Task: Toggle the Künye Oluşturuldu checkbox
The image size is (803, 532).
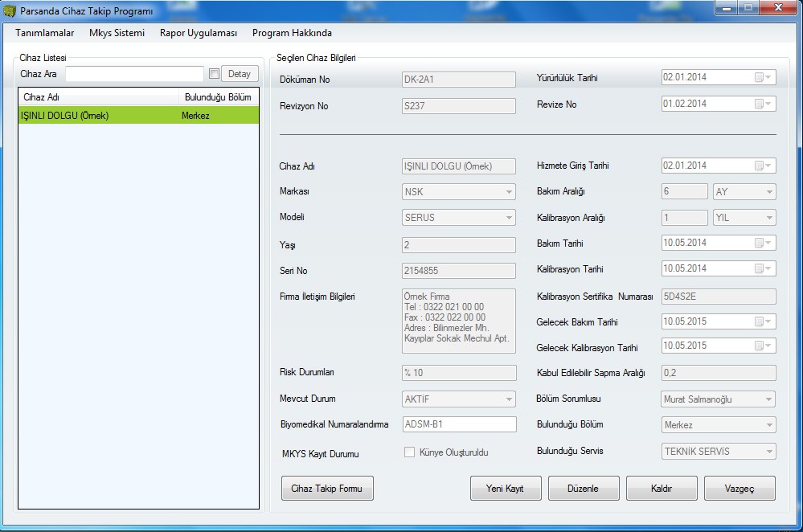Action: tap(409, 452)
